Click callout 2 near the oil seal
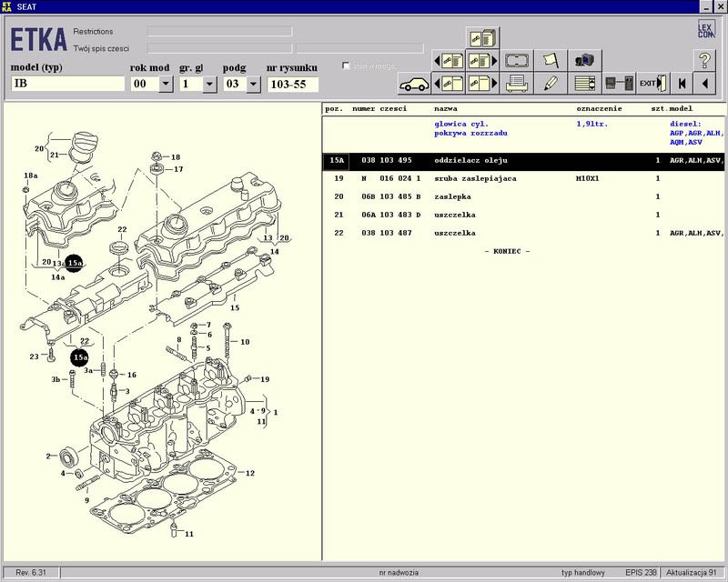The image size is (728, 582). pos(48,457)
